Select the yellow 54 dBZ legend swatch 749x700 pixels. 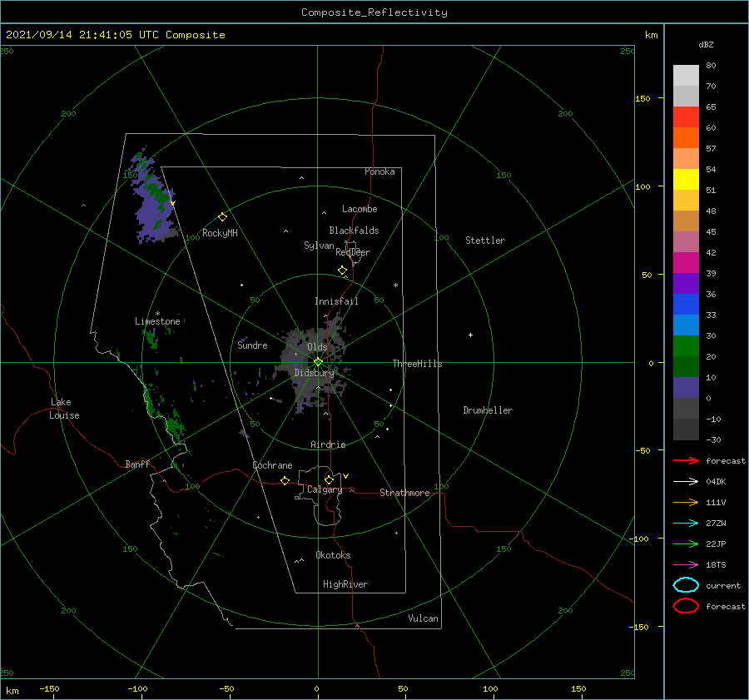point(686,179)
